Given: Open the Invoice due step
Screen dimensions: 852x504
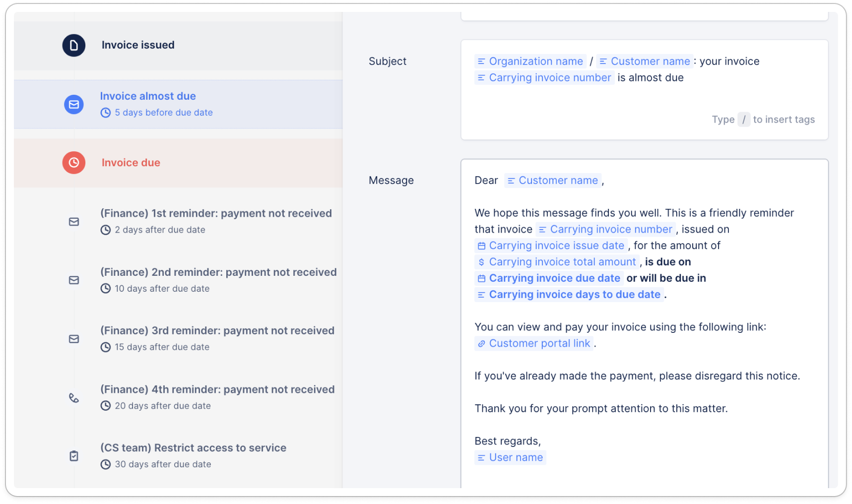Looking at the screenshot, I should [131, 163].
